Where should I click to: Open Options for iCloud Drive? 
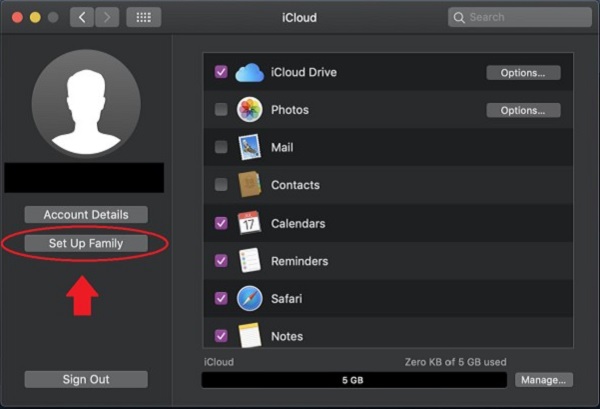click(x=523, y=73)
